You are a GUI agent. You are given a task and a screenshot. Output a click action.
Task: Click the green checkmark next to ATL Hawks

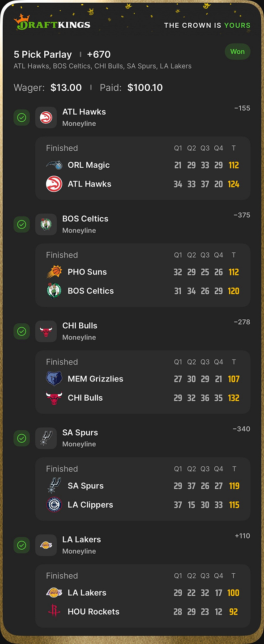pyautogui.click(x=21, y=118)
